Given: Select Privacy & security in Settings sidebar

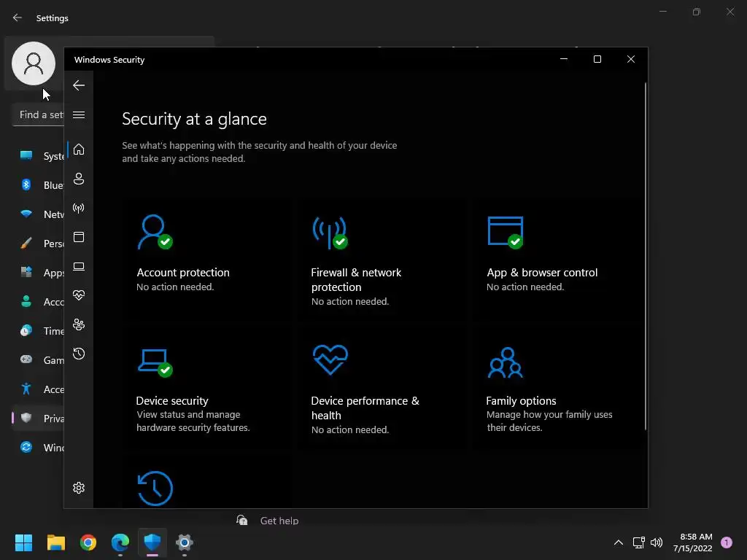Looking at the screenshot, I should click(38, 418).
